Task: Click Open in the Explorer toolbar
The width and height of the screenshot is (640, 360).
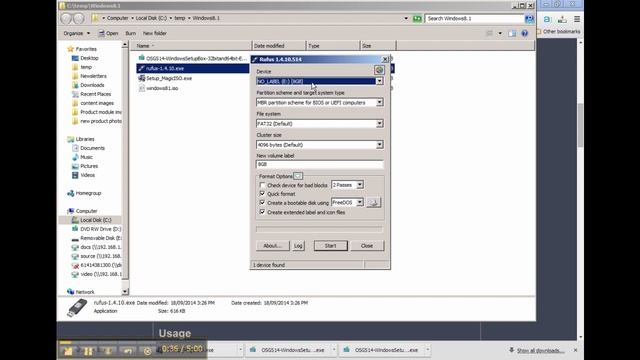Action: pyautogui.click(x=108, y=33)
